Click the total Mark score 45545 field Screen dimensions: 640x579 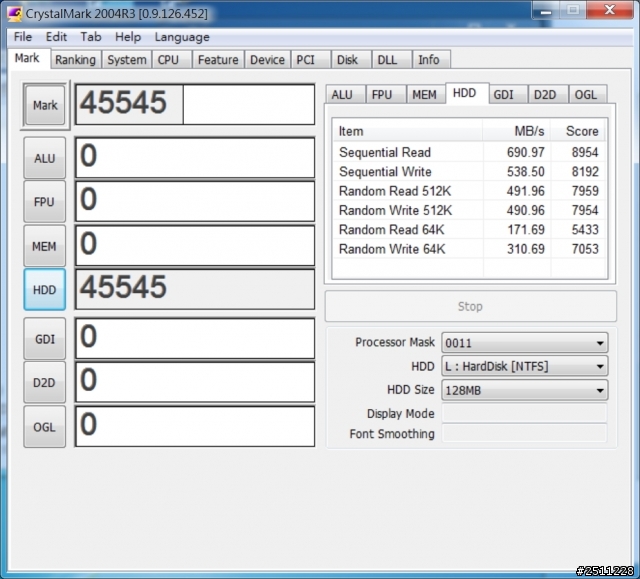(x=195, y=104)
